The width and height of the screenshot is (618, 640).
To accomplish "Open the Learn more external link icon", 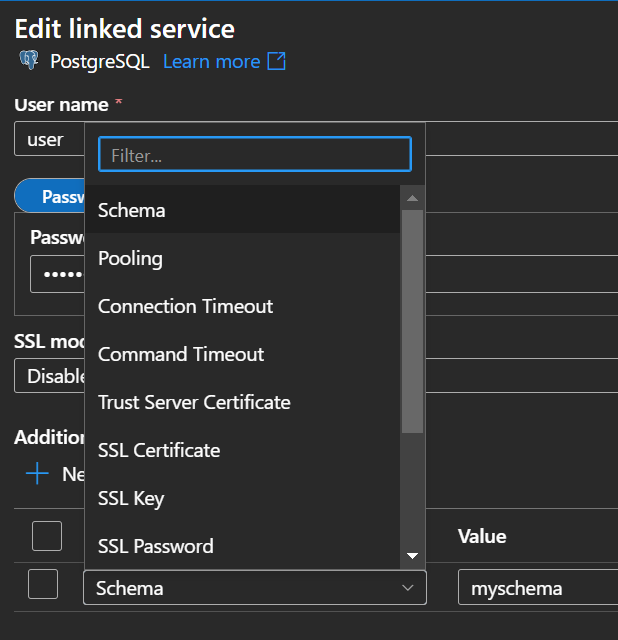I will tap(276, 61).
